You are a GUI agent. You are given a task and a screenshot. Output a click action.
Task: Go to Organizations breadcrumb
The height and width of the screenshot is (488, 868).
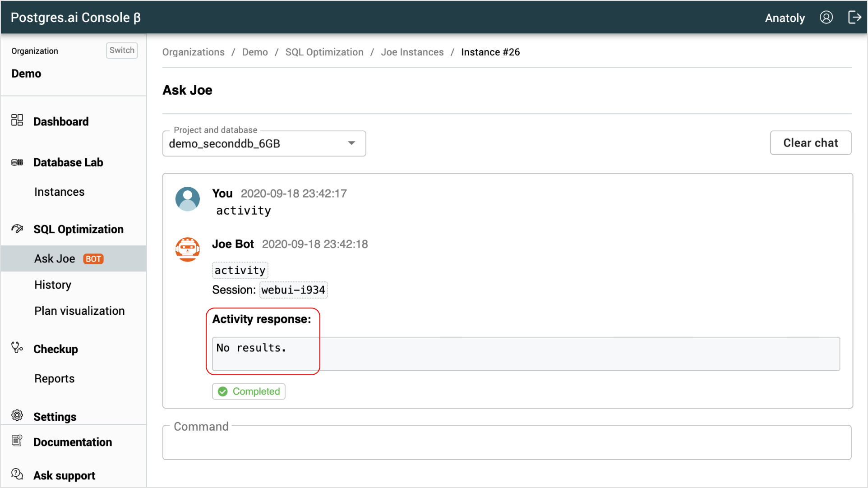194,52
